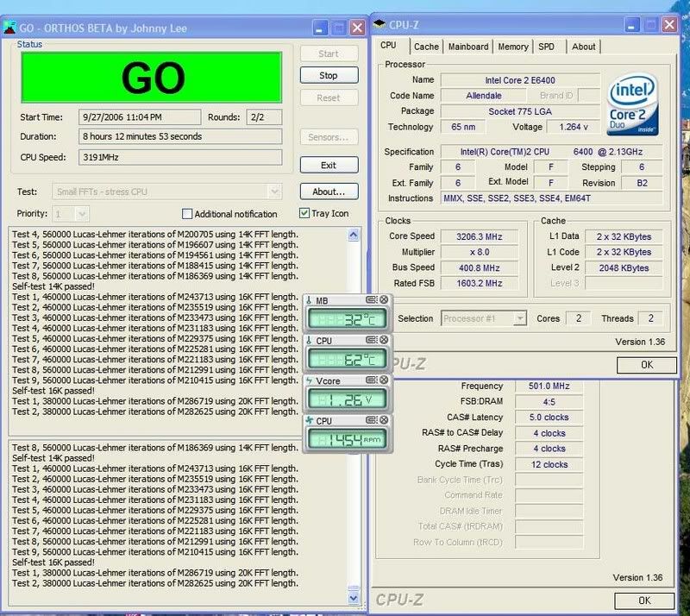Go to the About tab in CPU-Z
The height and width of the screenshot is (616, 690).
pyautogui.click(x=584, y=47)
